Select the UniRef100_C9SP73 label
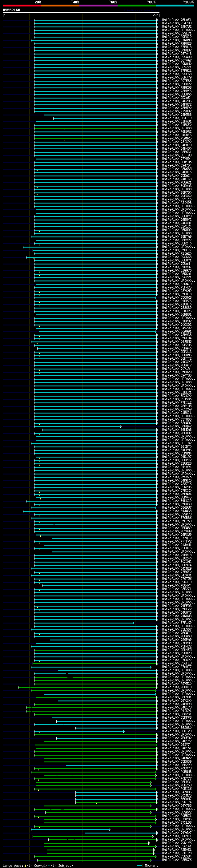Viewport: 197px width, 868px height. coord(176,515)
